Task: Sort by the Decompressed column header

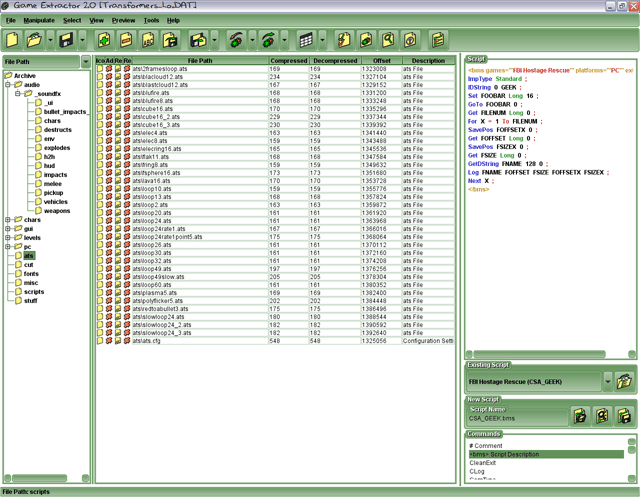Action: [x=335, y=60]
